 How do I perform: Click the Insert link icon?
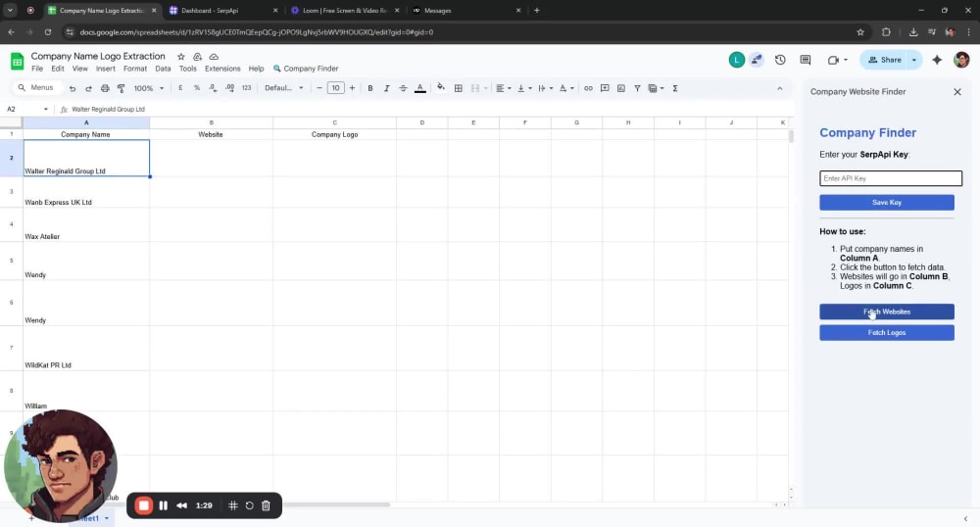tap(588, 89)
